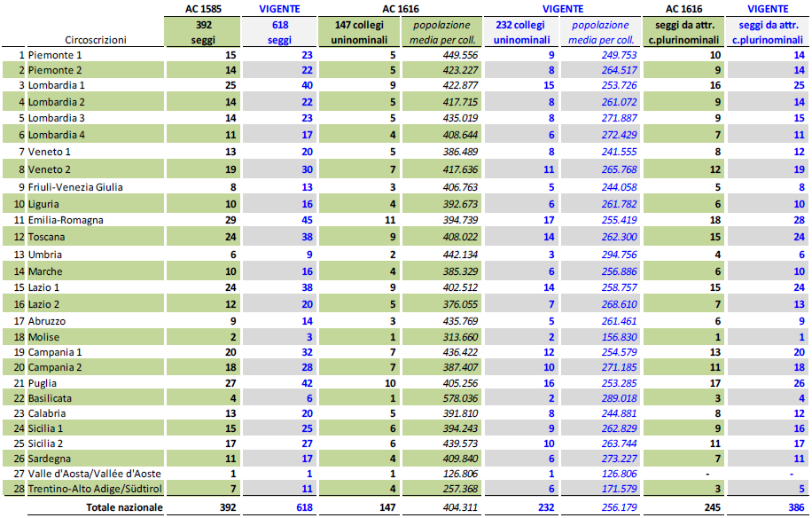Image resolution: width=812 pixels, height=518 pixels.
Task: Click the Toscana row label
Action: tap(48, 237)
